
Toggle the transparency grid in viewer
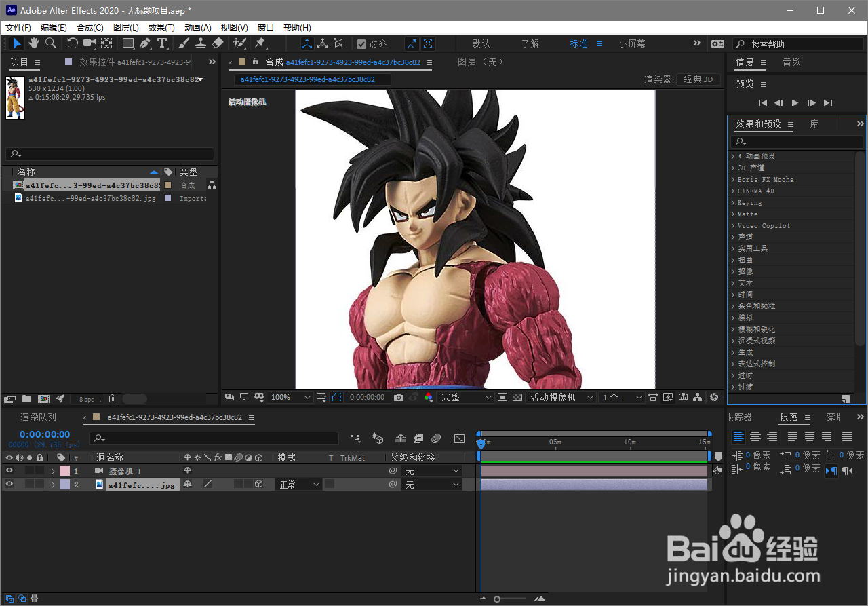[517, 397]
